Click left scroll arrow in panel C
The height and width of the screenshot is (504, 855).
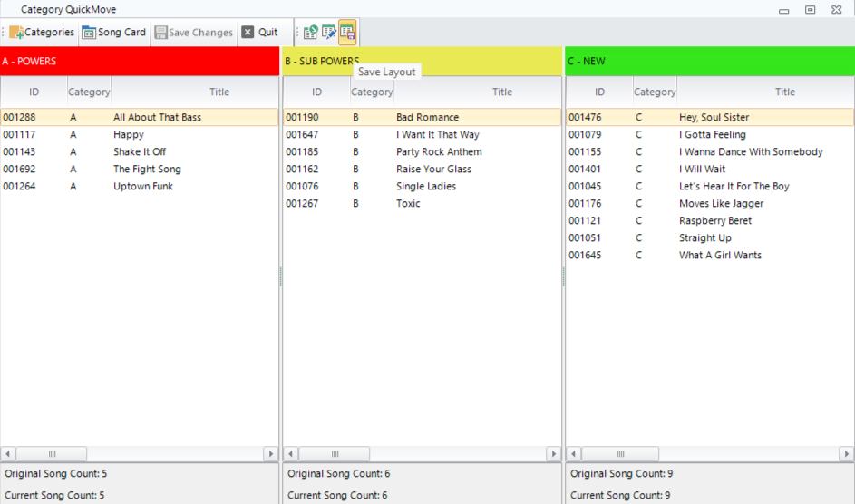574,453
